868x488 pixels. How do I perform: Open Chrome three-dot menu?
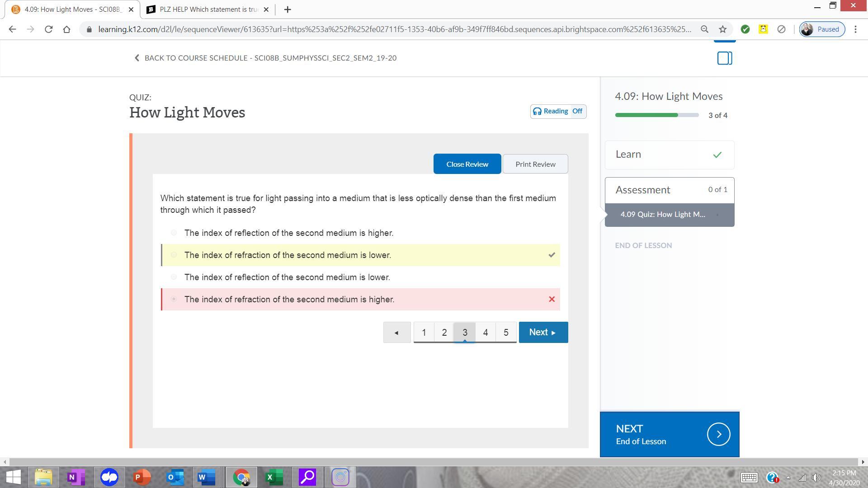(x=855, y=29)
